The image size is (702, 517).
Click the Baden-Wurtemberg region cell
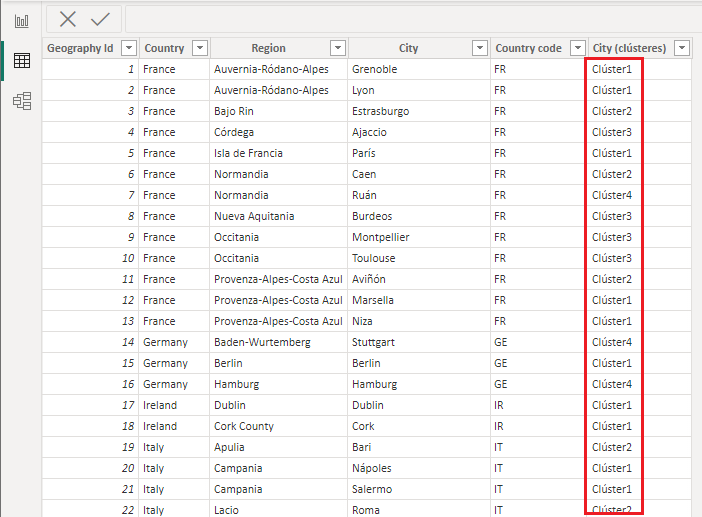(x=262, y=342)
